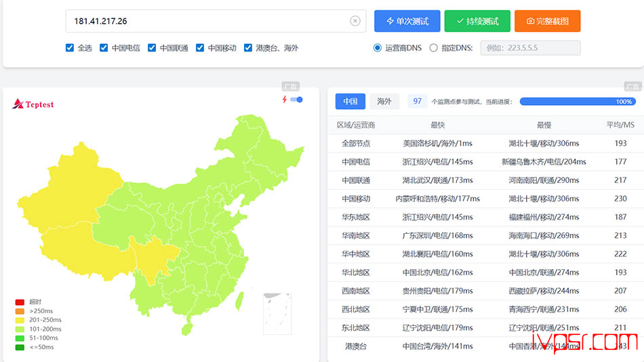Click 西藏拉萨/移动/244ms cell

(544, 291)
